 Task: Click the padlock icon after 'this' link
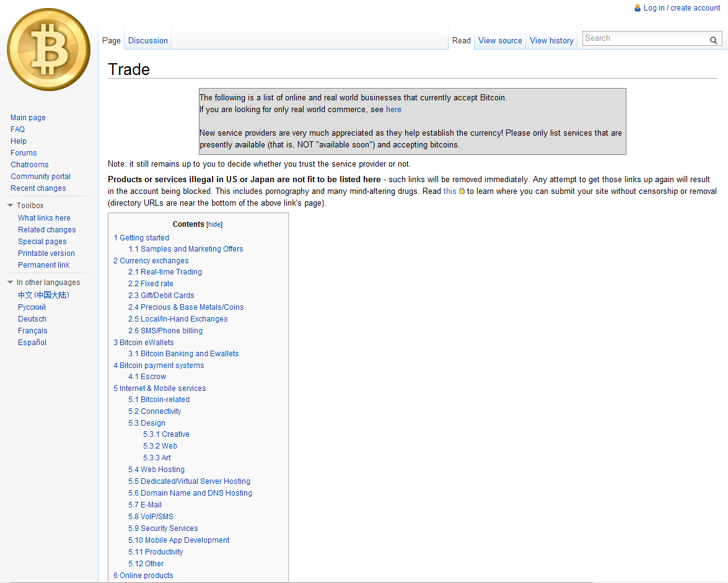(x=462, y=191)
